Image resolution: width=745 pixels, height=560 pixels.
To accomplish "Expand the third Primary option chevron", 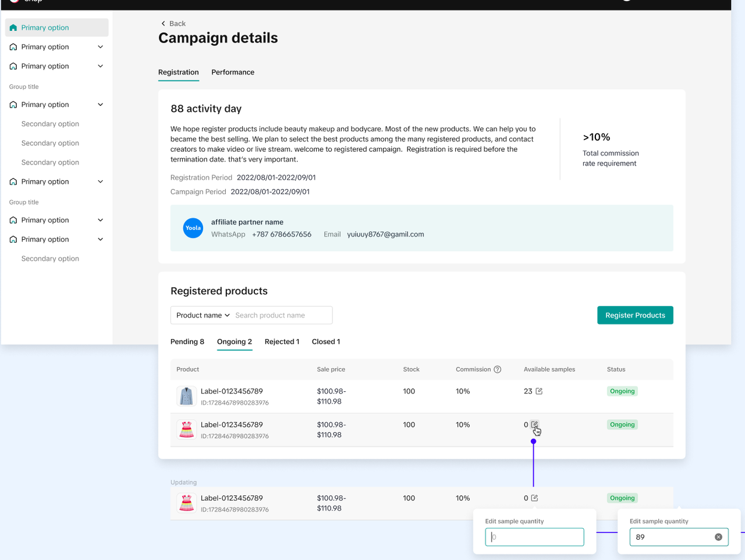I will 100,66.
